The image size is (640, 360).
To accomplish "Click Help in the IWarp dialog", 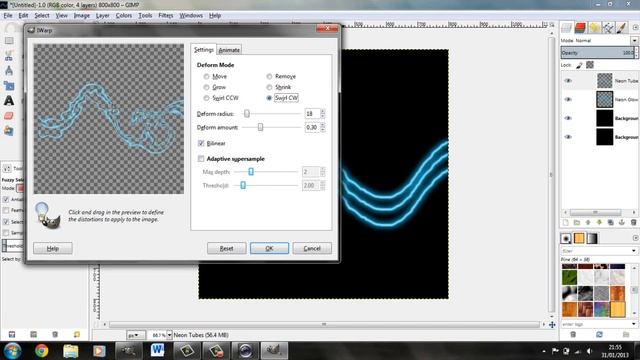I will (53, 248).
